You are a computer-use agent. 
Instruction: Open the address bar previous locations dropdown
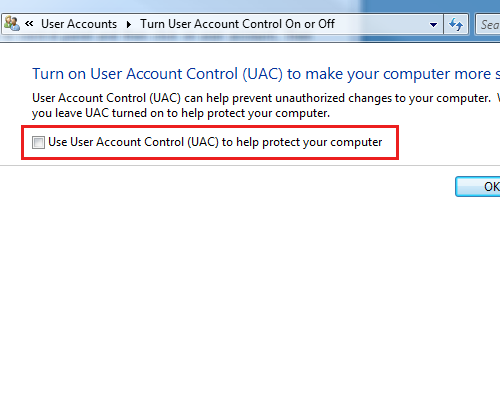433,24
